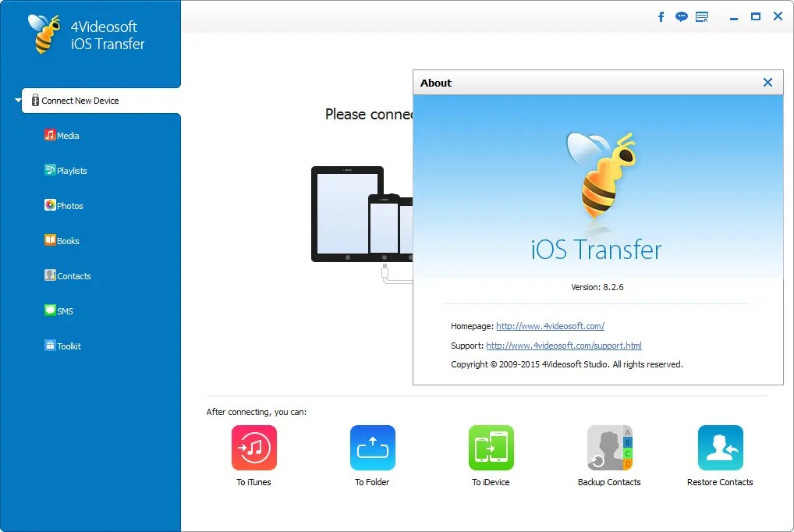
Task: Click the 4Videosoft bee logo in sidebar header
Action: click(x=44, y=34)
